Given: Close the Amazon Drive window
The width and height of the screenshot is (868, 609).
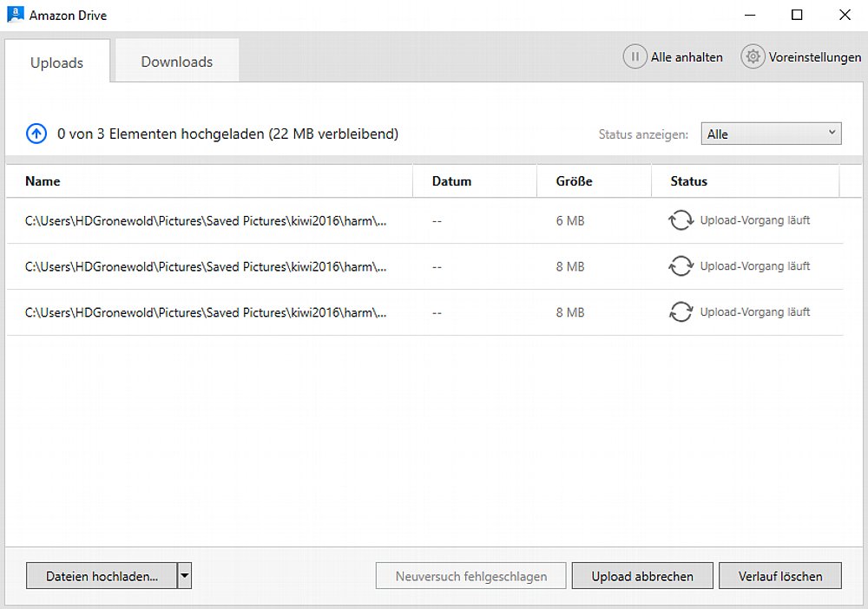Looking at the screenshot, I should [845, 15].
